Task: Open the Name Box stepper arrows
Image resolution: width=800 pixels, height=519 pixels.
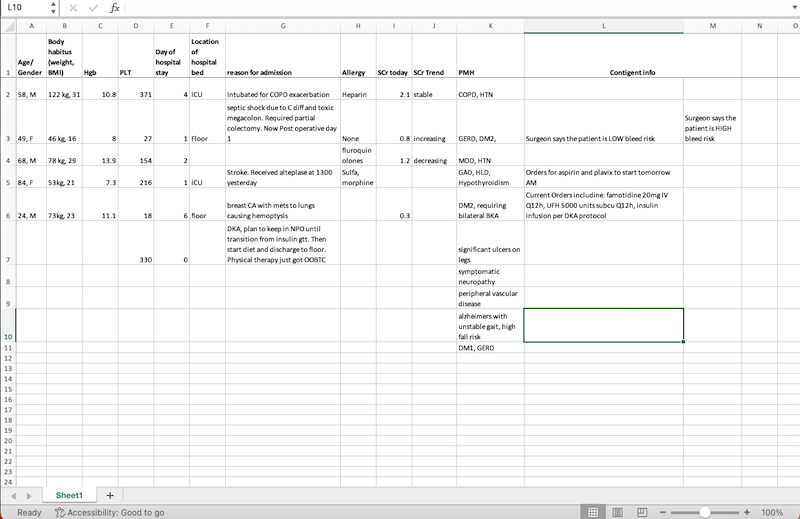Action: (53, 8)
